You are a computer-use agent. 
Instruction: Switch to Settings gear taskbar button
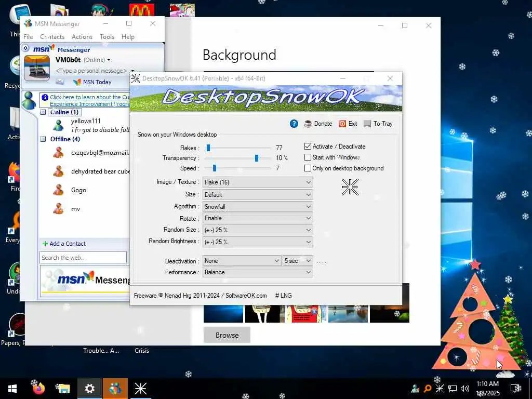click(89, 389)
